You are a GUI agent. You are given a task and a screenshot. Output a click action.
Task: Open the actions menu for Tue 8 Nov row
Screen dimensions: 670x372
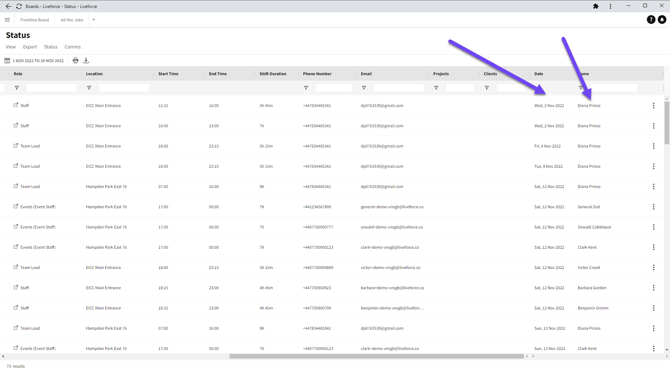coord(653,166)
